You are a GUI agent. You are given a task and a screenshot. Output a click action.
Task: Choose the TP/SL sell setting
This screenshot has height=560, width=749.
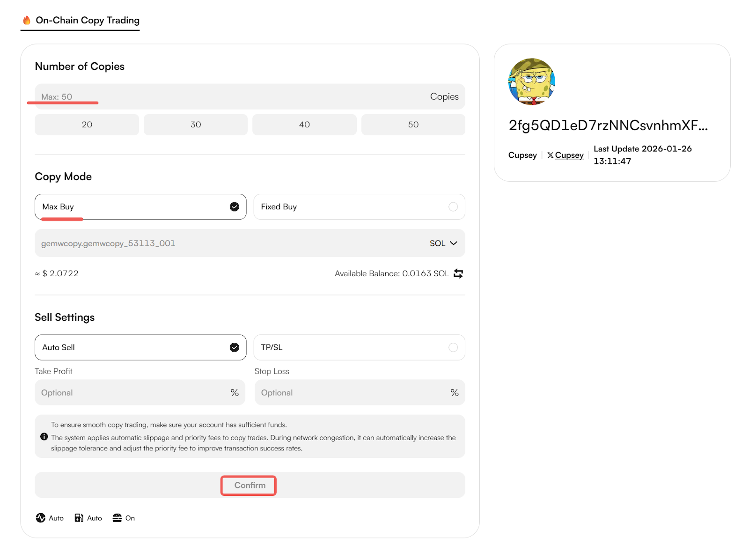pos(359,347)
